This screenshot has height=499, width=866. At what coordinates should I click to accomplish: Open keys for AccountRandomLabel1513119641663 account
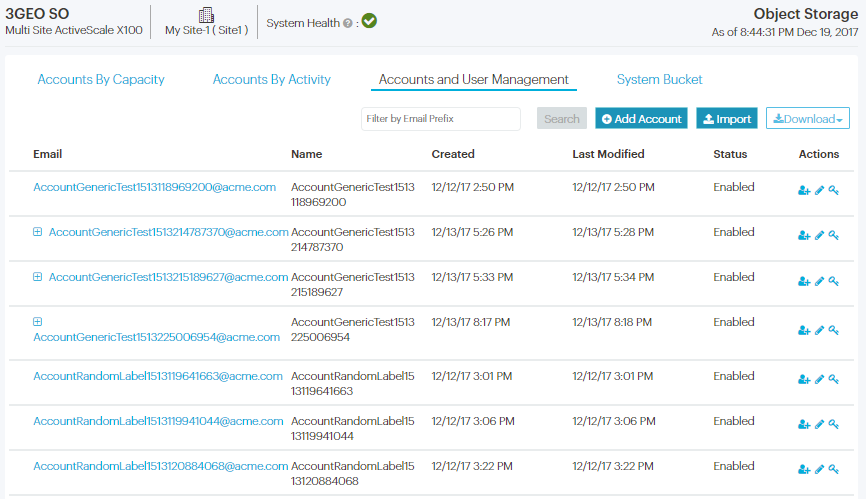834,380
